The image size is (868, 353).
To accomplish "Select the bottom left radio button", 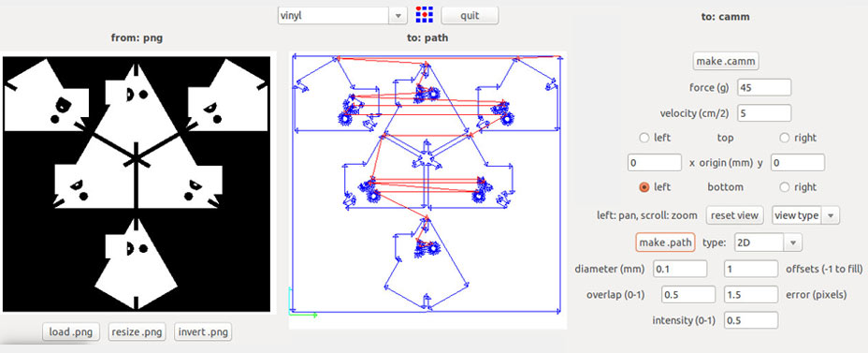I will (644, 187).
